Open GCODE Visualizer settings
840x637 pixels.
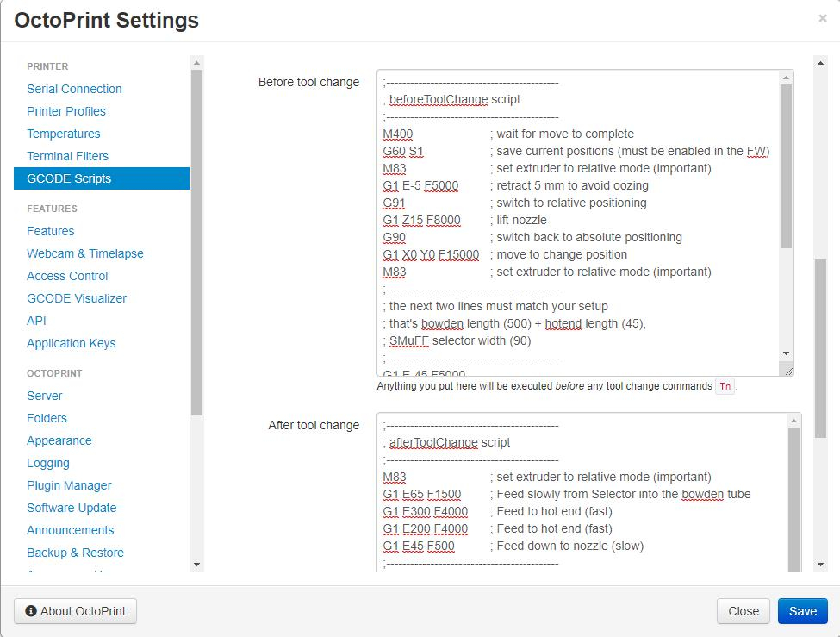[x=77, y=298]
